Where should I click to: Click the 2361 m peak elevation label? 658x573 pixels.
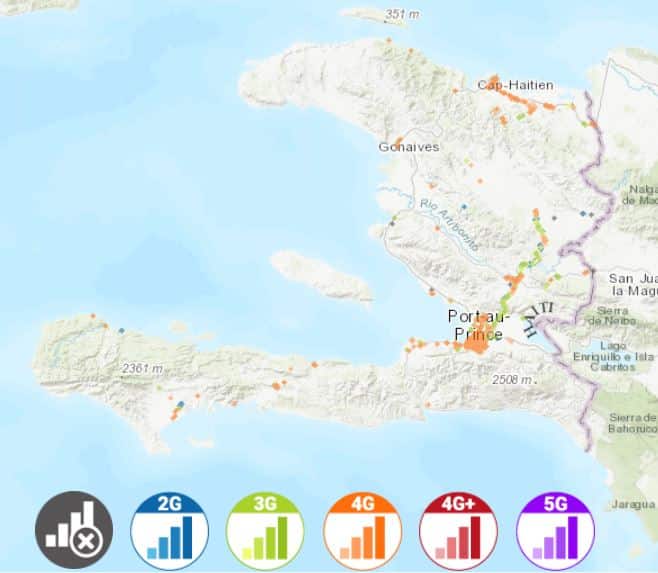point(141,369)
